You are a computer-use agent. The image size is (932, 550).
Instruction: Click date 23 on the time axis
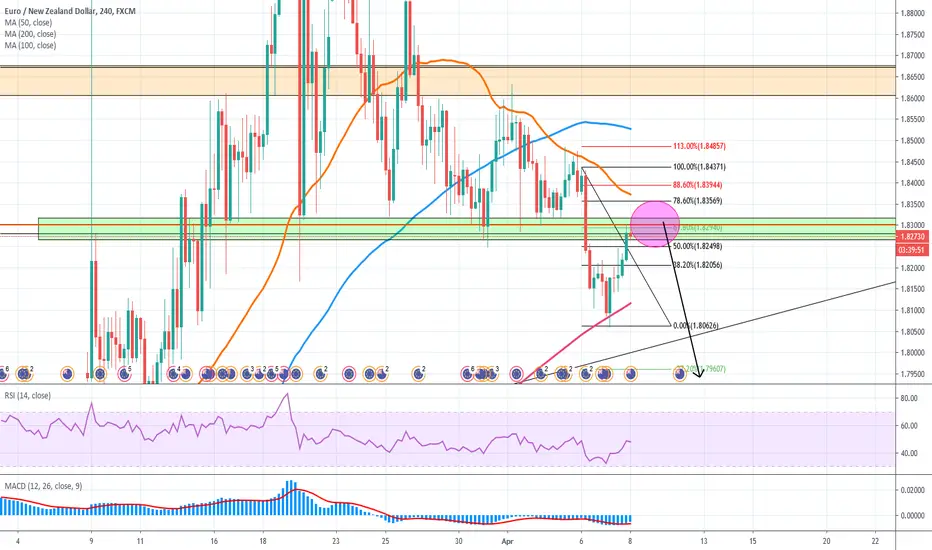(336, 541)
